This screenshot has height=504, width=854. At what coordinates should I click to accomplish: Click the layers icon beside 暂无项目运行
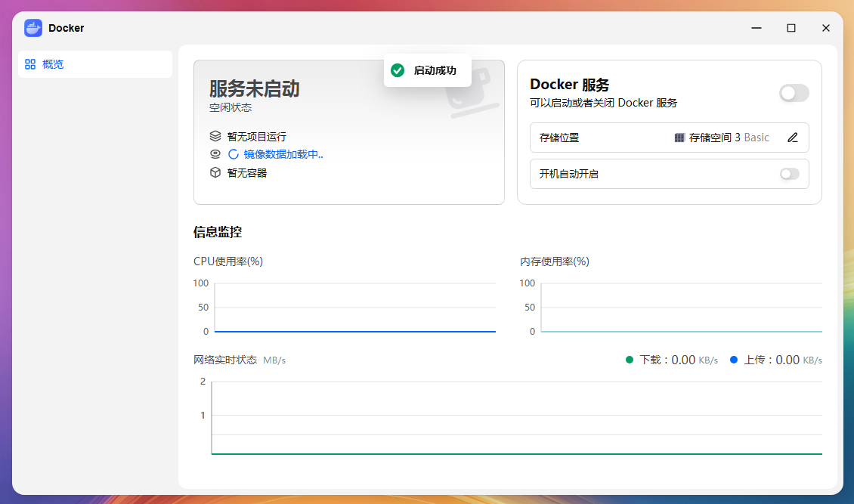(x=215, y=136)
